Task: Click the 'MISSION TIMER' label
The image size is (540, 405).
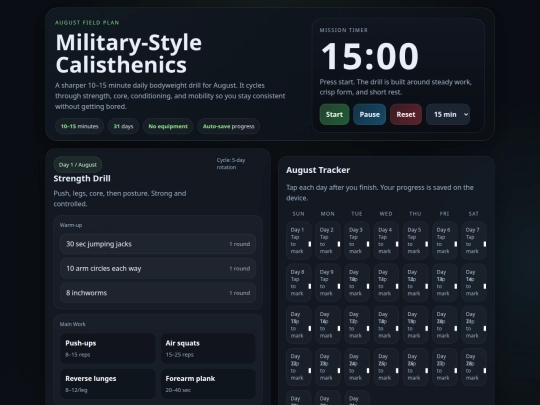Action: tap(344, 30)
